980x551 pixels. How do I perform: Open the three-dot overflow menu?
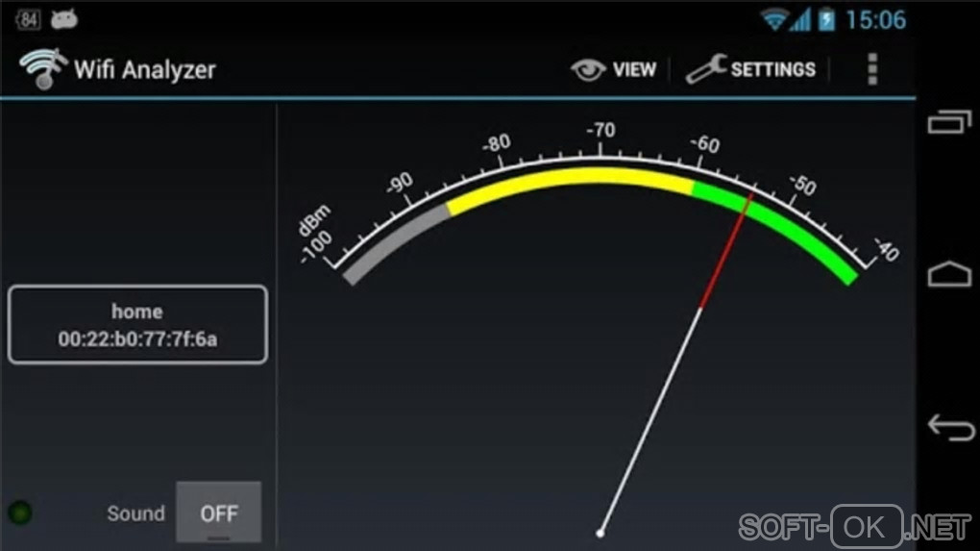pos(872,69)
